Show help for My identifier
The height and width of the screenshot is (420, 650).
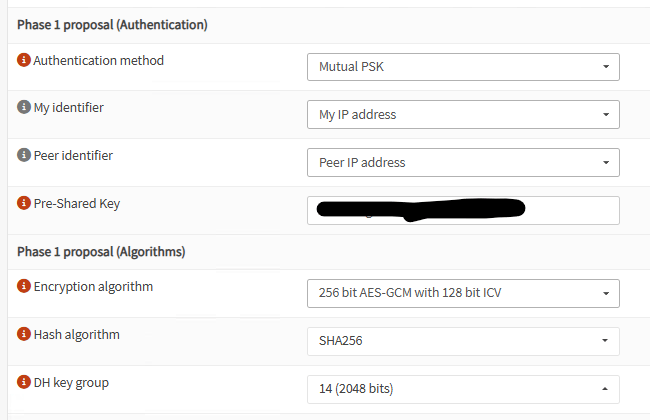coord(24,107)
